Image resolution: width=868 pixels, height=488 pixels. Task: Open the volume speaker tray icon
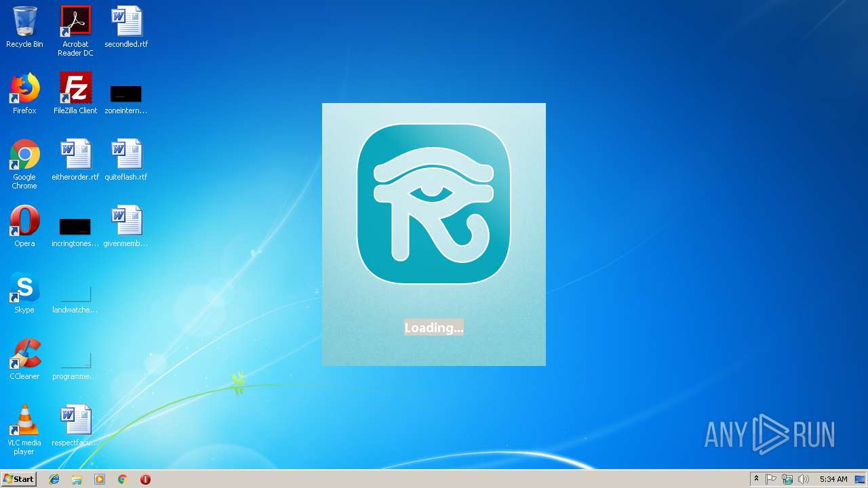[x=804, y=479]
